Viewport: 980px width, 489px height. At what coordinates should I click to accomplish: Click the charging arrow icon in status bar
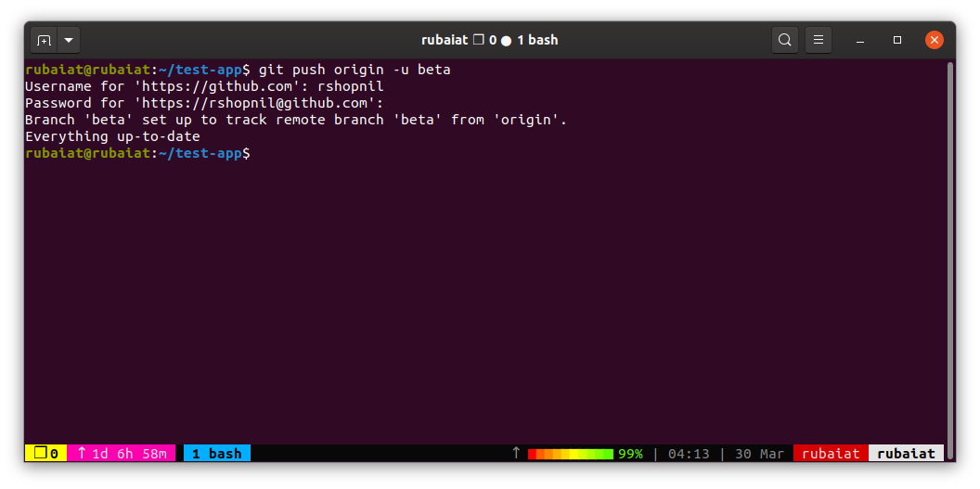516,453
